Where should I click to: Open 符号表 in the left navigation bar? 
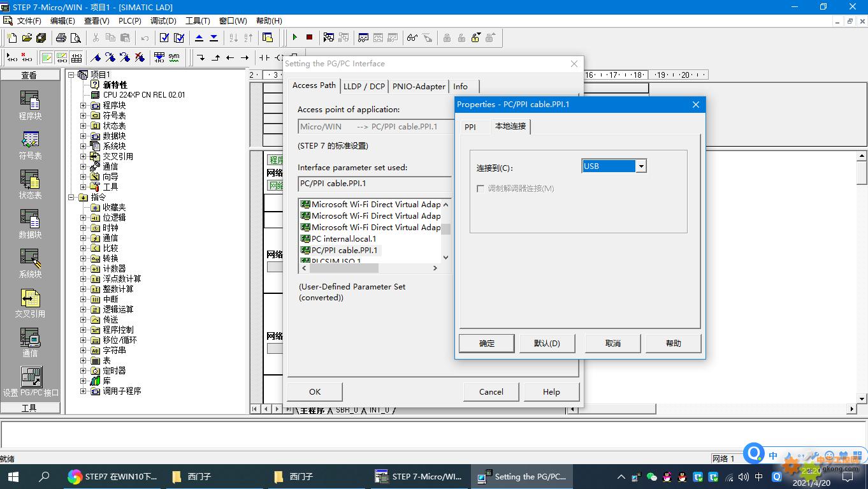point(30,145)
